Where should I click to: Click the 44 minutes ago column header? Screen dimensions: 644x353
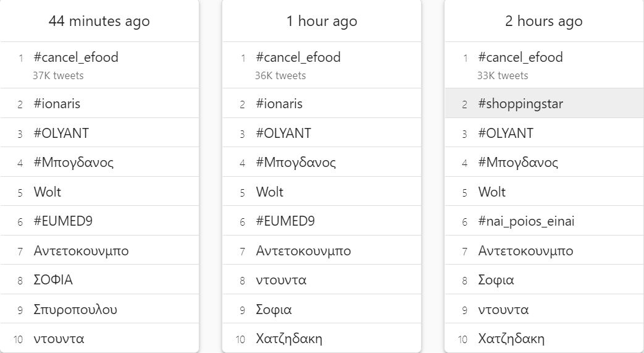click(x=99, y=21)
